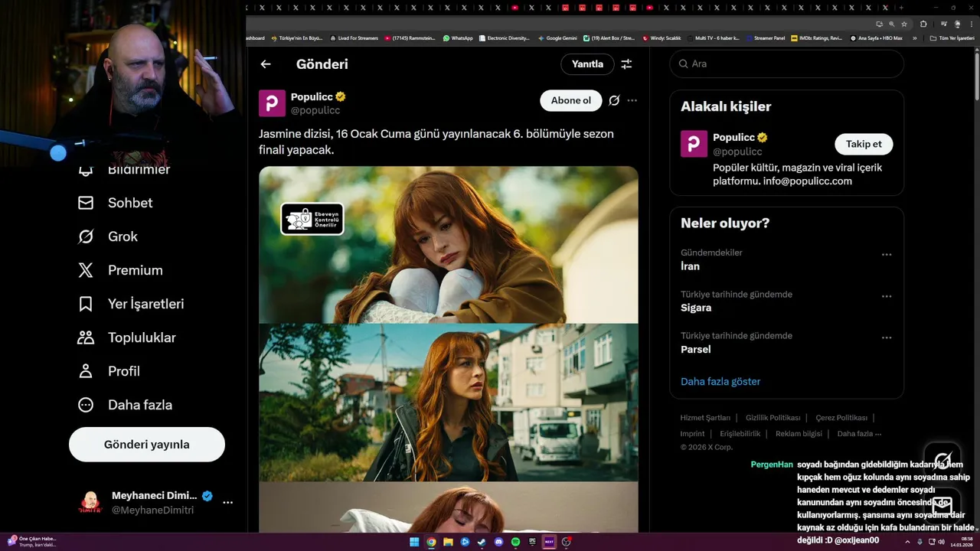Open three-dot menu for Parsel trend

887,337
